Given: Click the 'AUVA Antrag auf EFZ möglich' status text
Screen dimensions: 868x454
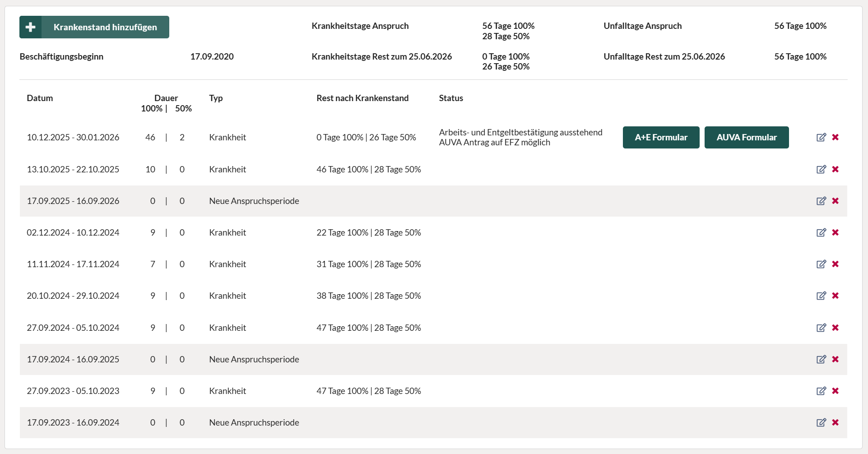Looking at the screenshot, I should [494, 142].
